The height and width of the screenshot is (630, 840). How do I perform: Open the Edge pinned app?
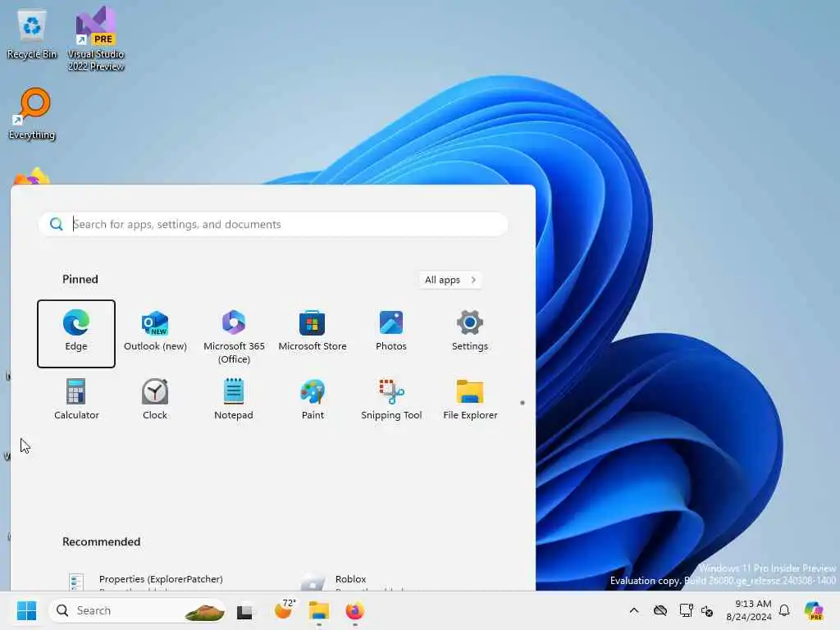pyautogui.click(x=76, y=333)
